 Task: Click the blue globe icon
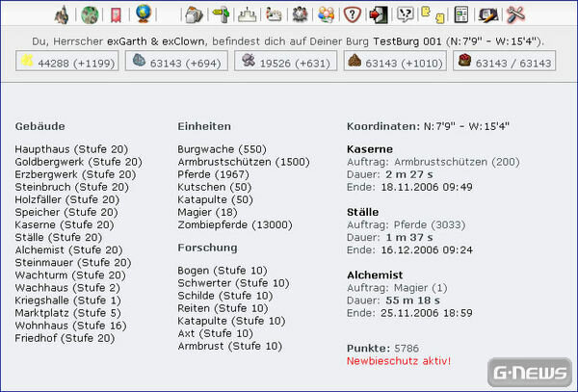pyautogui.click(x=144, y=14)
